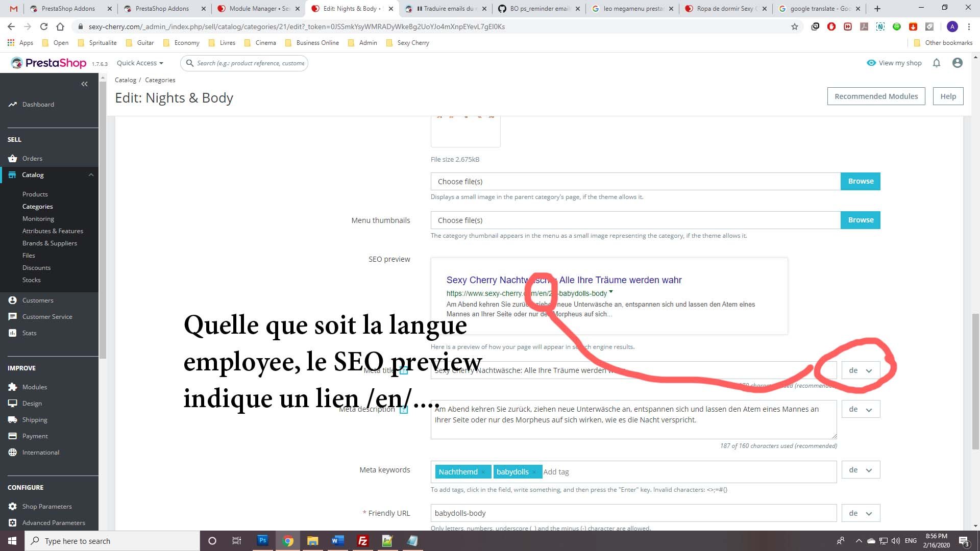Click View my shop link
The image size is (980, 551).
coord(894,63)
